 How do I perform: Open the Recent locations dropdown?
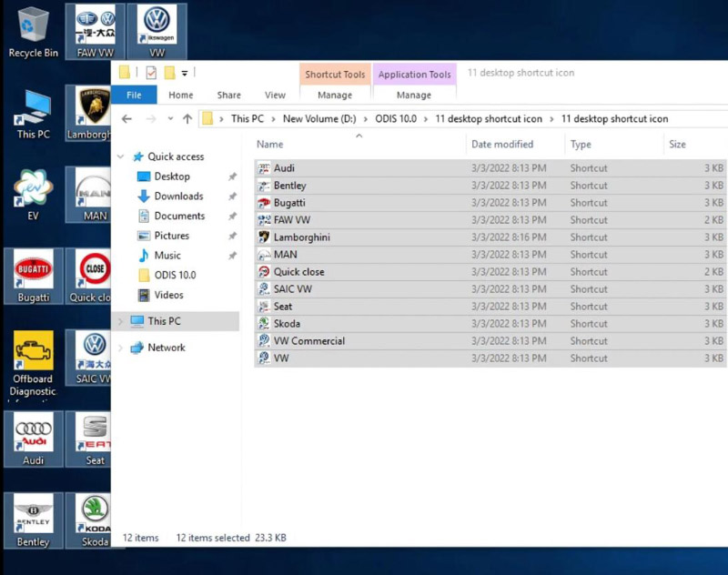170,119
